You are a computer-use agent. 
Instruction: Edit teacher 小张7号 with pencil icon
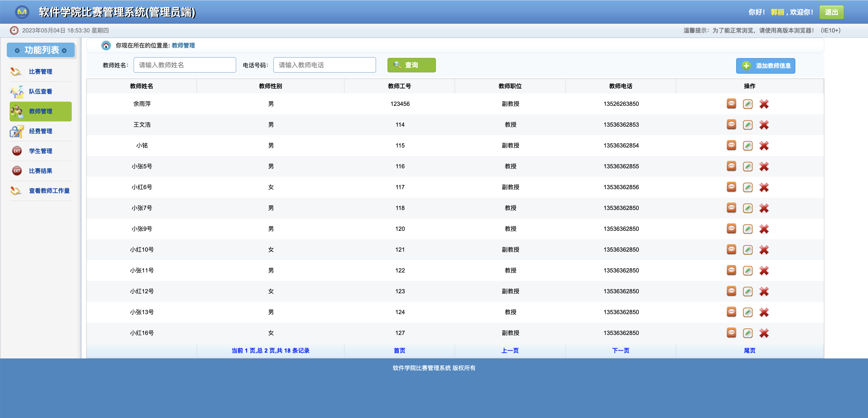747,208
